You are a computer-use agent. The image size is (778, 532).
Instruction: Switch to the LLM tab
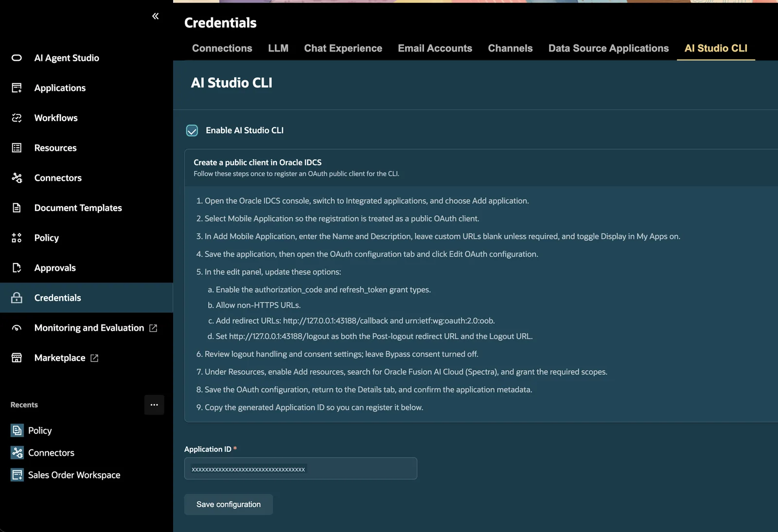(x=278, y=48)
